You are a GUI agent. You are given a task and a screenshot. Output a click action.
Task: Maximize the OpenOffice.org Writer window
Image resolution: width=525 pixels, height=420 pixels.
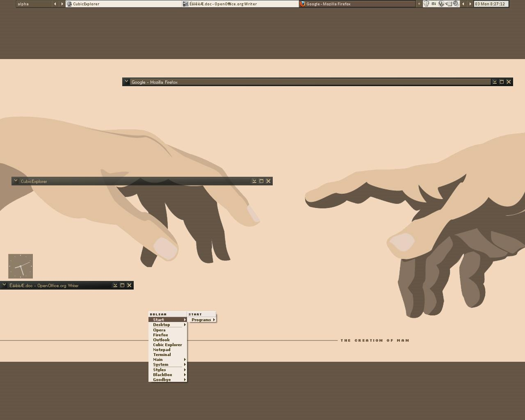[x=122, y=285]
